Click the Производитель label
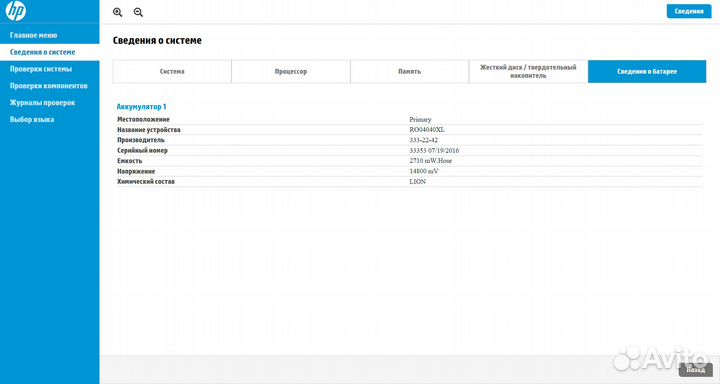This screenshot has height=384, width=720. click(x=141, y=140)
